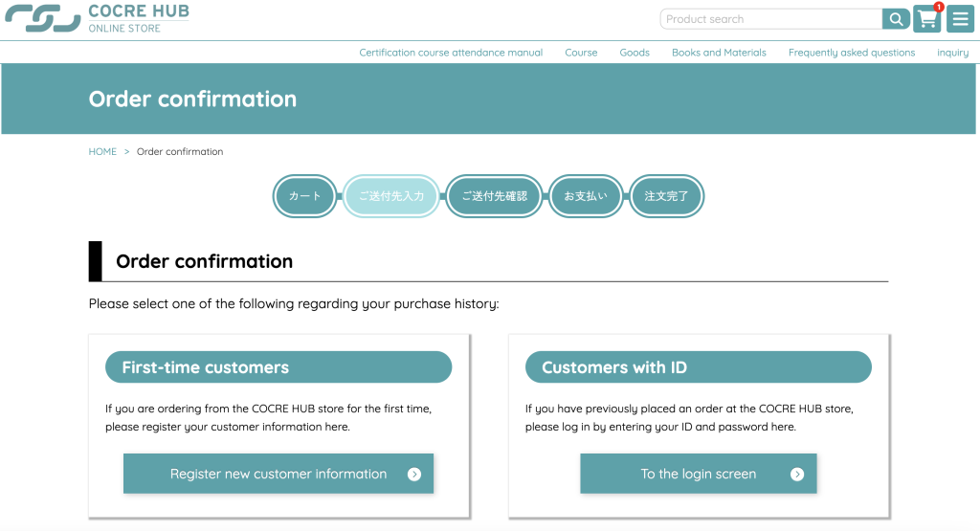
Task: Open the Course menu item
Action: pyautogui.click(x=581, y=53)
